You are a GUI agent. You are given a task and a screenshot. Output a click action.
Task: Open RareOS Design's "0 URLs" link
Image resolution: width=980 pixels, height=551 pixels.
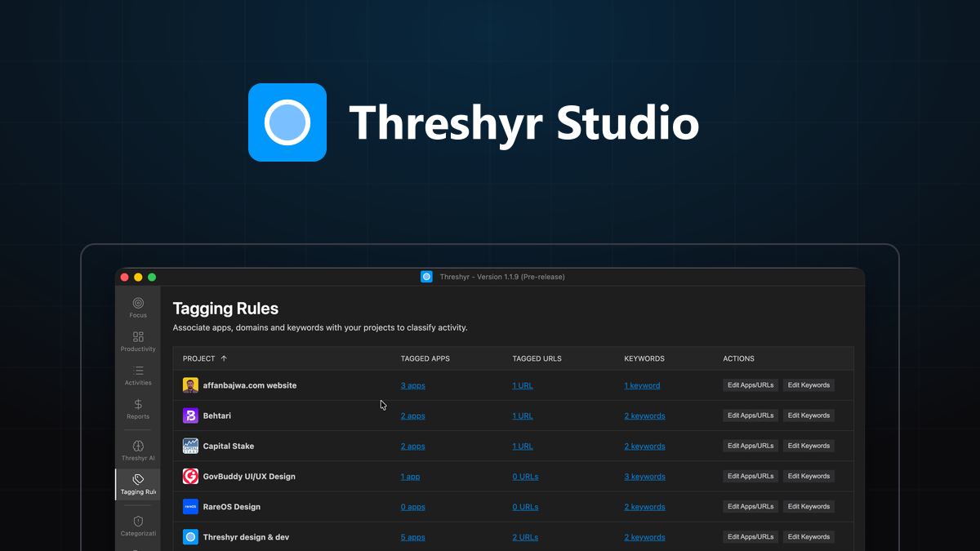click(525, 507)
